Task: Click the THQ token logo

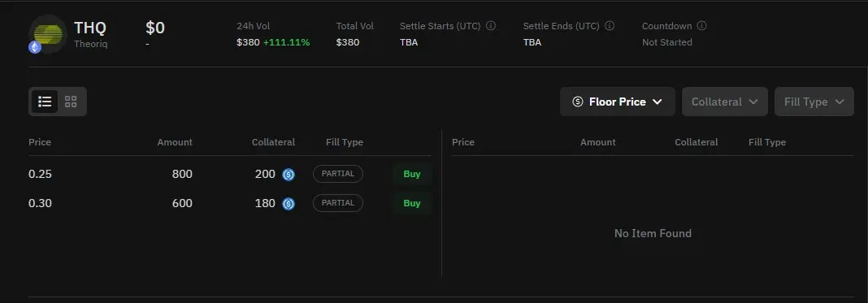Action: 48,34
